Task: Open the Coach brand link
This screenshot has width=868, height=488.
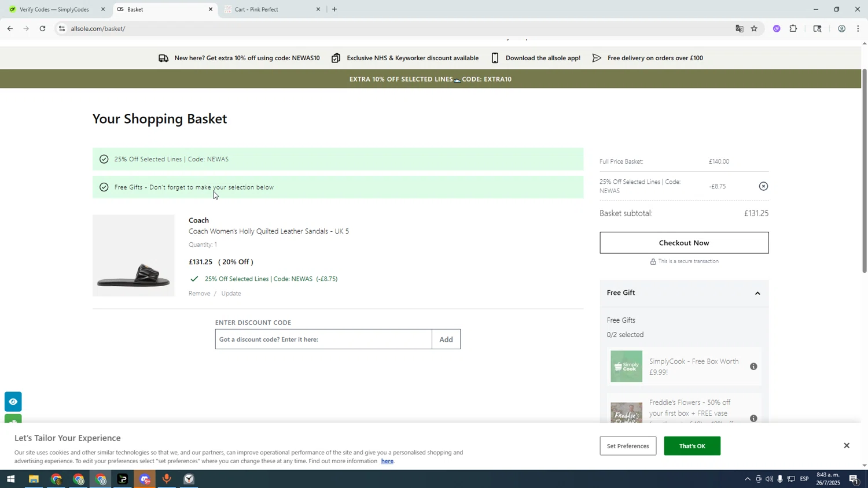Action: click(x=198, y=220)
